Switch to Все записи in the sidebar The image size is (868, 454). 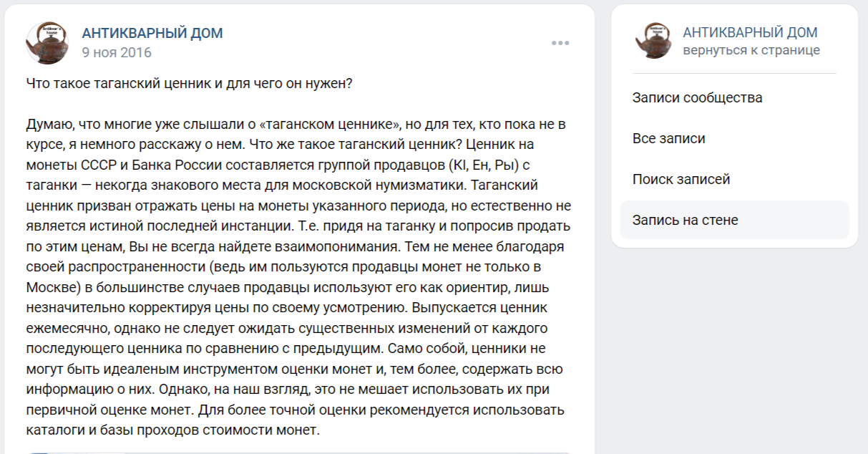(668, 138)
